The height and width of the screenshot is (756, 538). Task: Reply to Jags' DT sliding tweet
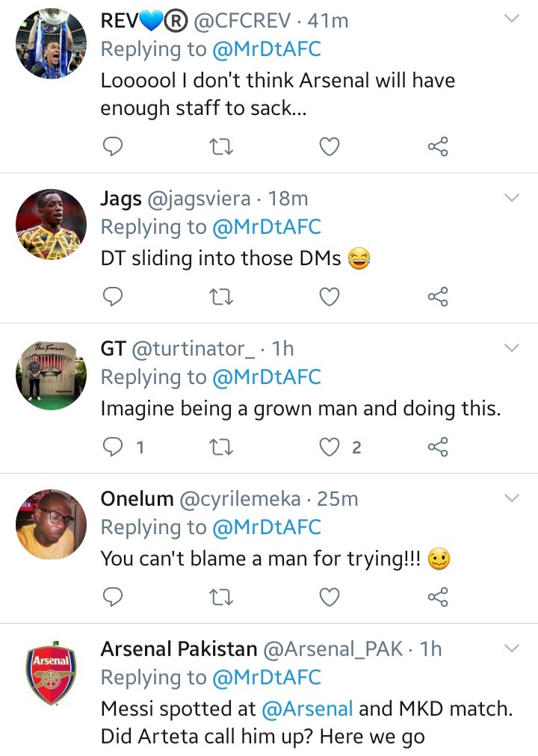(112, 297)
